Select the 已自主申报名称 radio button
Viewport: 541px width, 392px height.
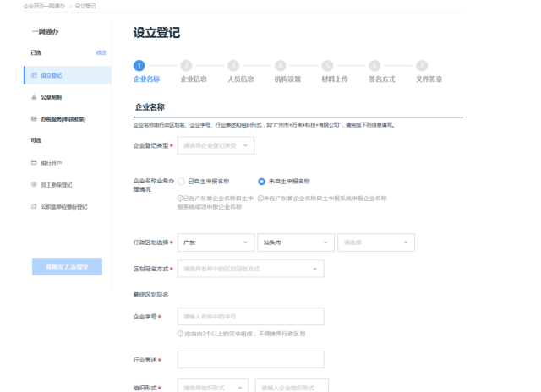pos(181,182)
